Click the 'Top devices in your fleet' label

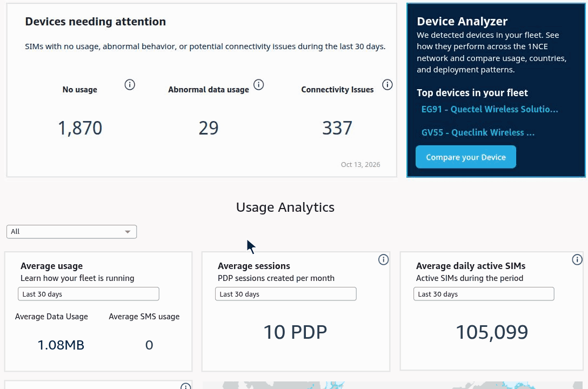point(472,92)
